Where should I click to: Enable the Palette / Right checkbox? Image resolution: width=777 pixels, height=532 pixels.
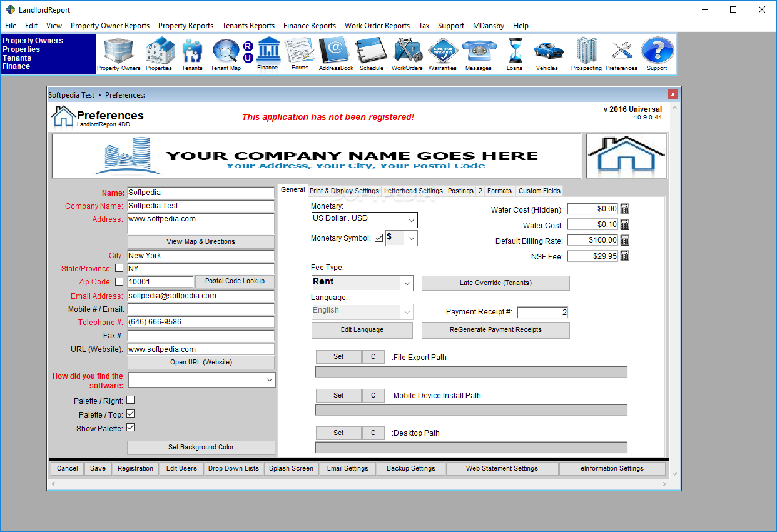point(131,400)
